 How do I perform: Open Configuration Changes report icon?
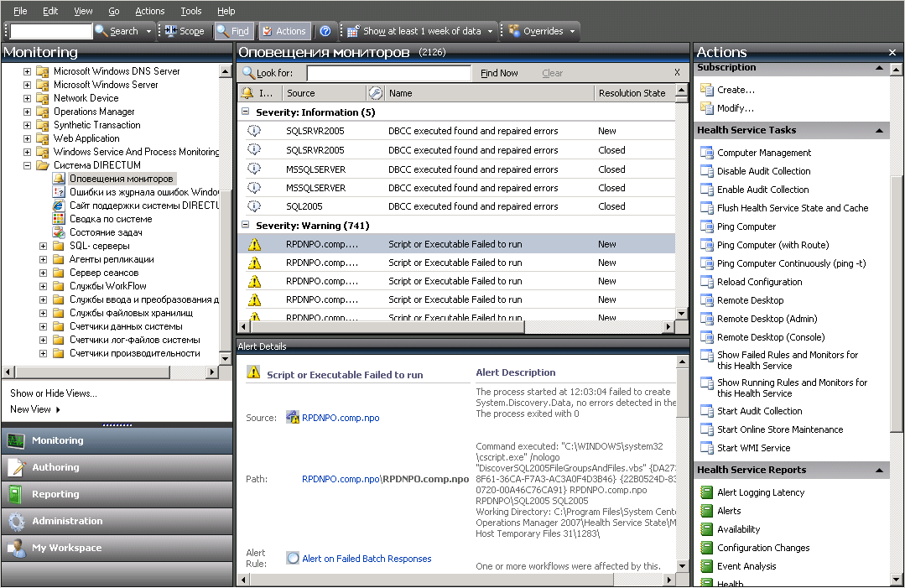[706, 548]
